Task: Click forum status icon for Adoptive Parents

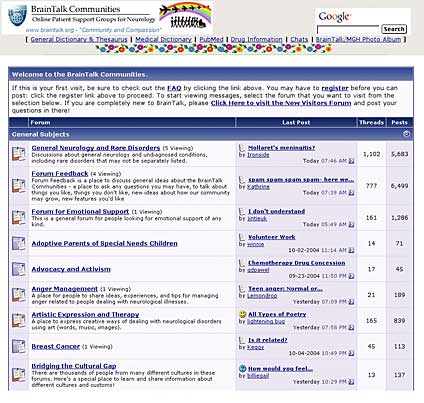Action: (19, 243)
